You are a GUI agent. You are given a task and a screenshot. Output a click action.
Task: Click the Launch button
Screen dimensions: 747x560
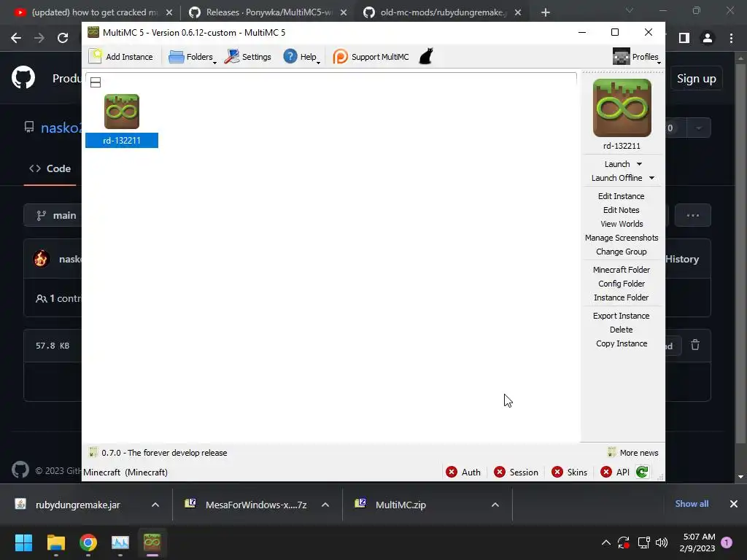click(617, 164)
